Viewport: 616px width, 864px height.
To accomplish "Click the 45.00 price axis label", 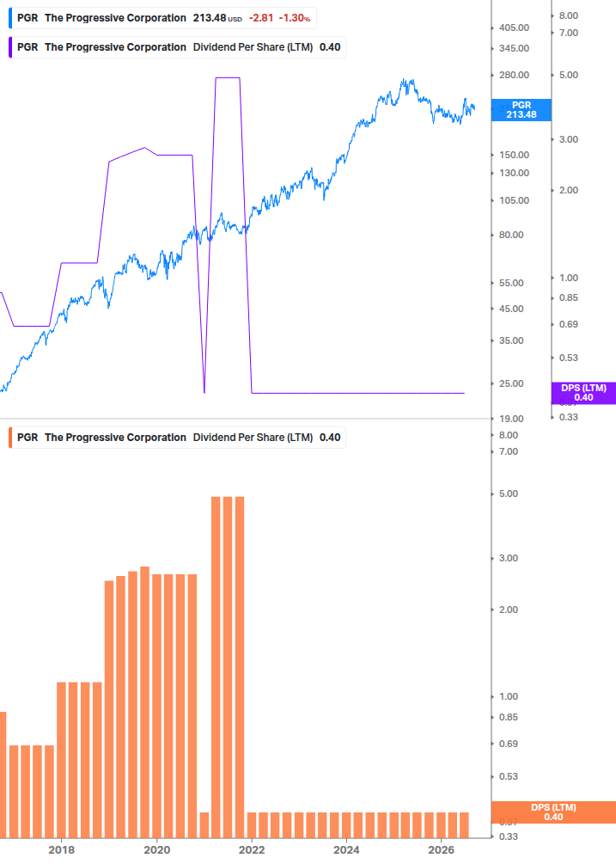I will [x=511, y=309].
